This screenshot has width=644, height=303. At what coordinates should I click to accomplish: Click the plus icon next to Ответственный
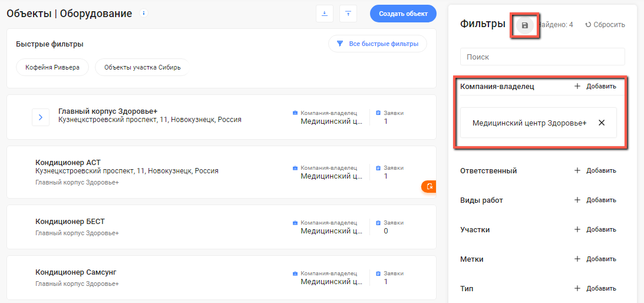point(577,170)
